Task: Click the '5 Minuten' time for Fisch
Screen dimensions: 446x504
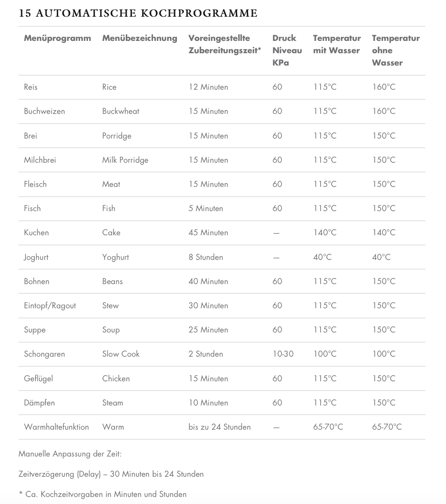Action: (205, 208)
